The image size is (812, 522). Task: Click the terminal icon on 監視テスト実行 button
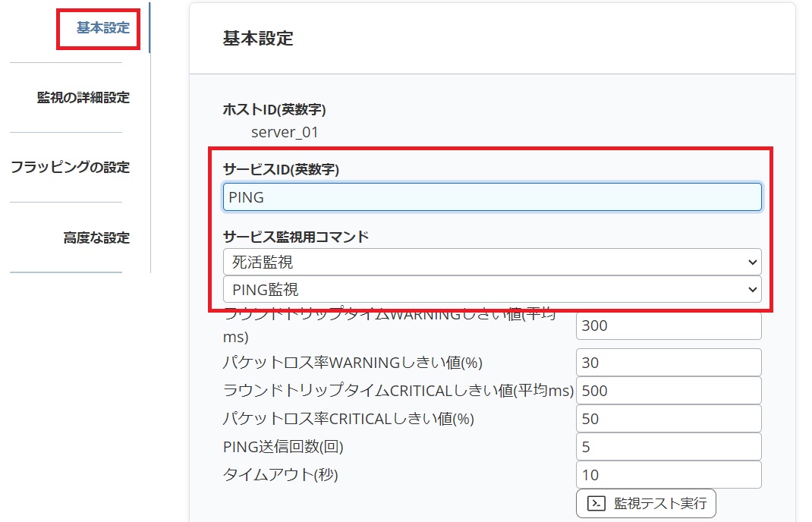click(x=596, y=503)
